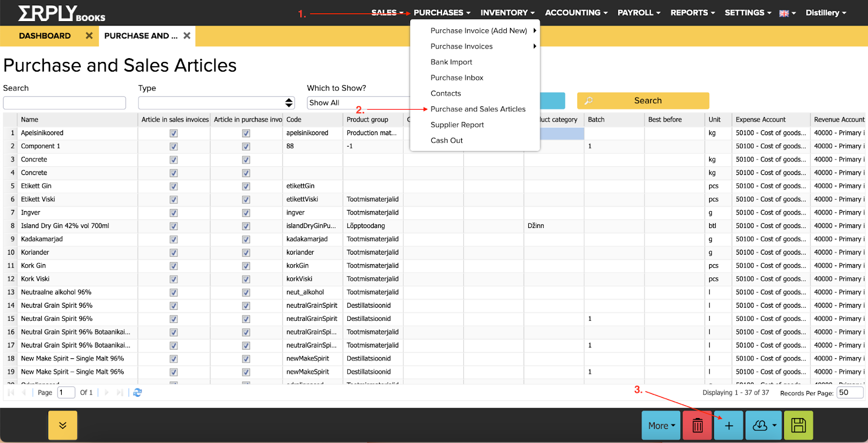Screen dimensions: 868x443
Task: Choose Supplier Report from Purchases menu
Action: [x=457, y=125]
